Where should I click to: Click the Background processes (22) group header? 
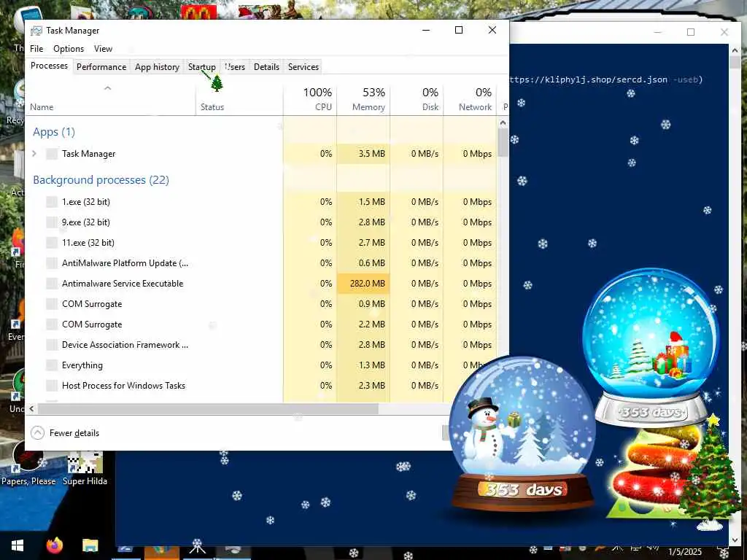point(101,180)
